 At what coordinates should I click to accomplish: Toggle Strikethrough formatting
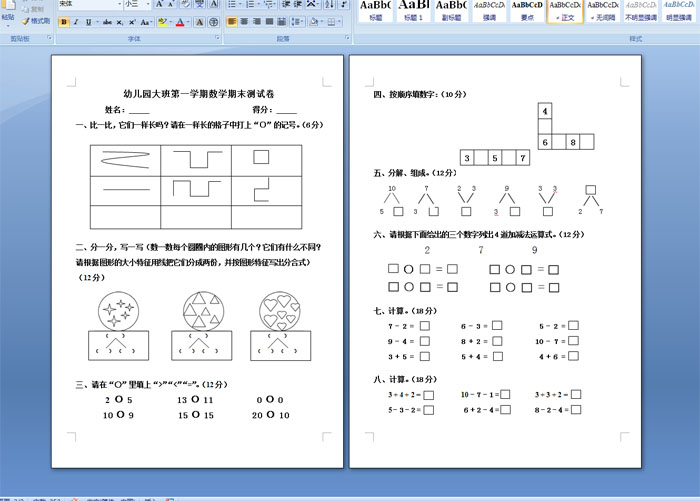click(x=107, y=22)
